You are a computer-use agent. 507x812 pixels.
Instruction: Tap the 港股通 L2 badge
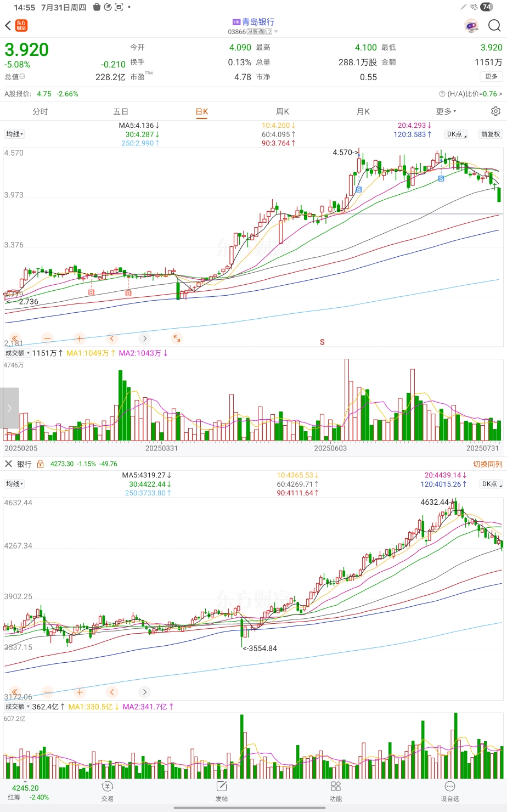point(260,32)
